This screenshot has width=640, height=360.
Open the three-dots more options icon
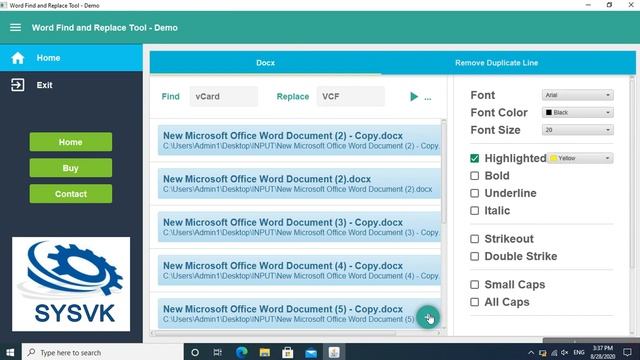[x=428, y=98]
